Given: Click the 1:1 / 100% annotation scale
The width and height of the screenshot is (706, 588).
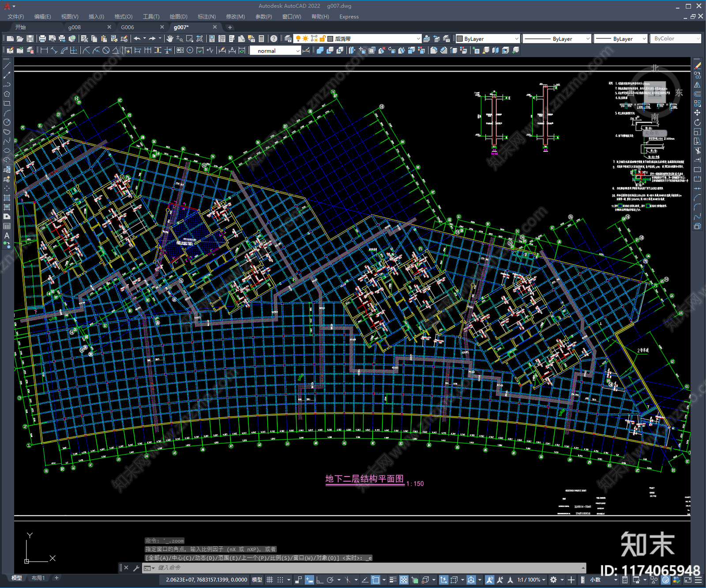Looking at the screenshot, I should (x=529, y=580).
